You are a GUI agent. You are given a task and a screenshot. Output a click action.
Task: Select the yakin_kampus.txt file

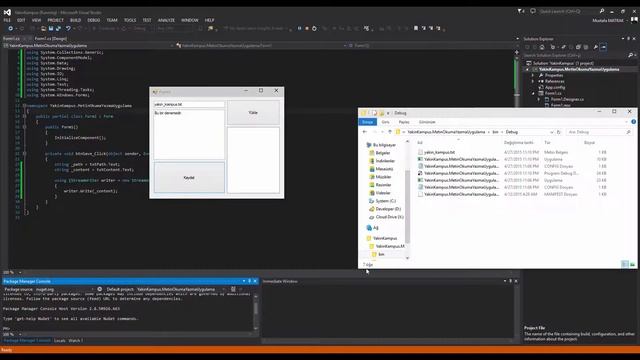coord(439,152)
